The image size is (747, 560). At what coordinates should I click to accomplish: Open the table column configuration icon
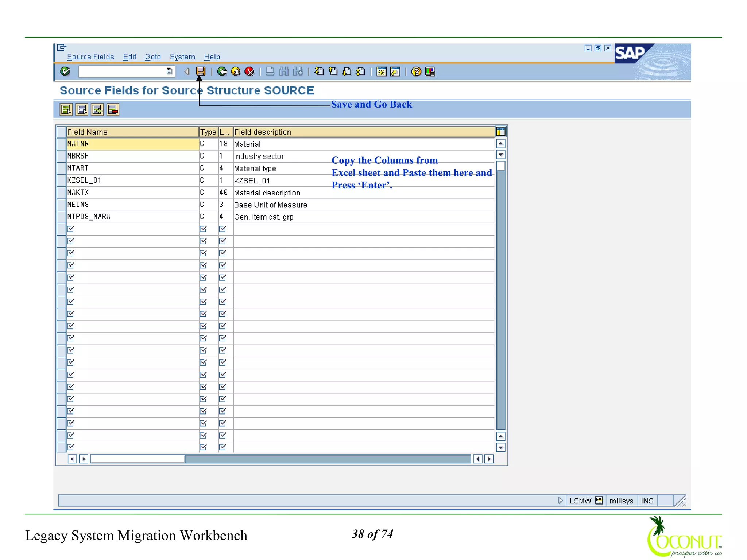(501, 132)
